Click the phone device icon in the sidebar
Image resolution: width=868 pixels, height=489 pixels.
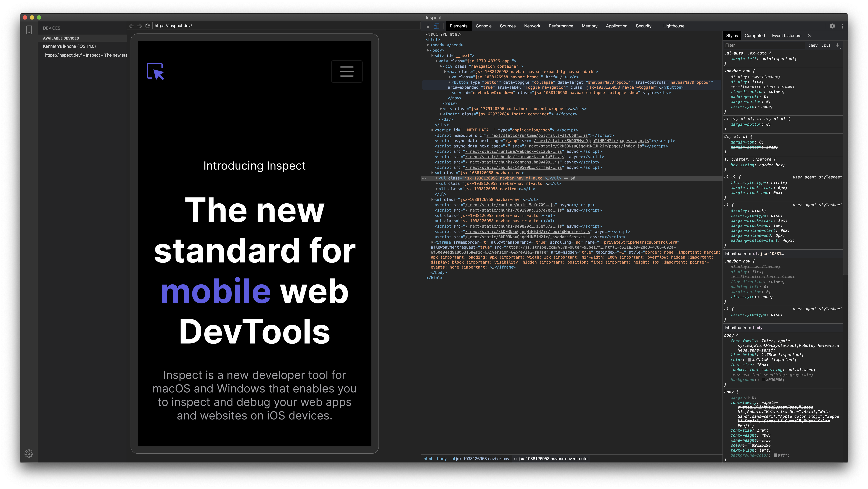click(x=29, y=30)
